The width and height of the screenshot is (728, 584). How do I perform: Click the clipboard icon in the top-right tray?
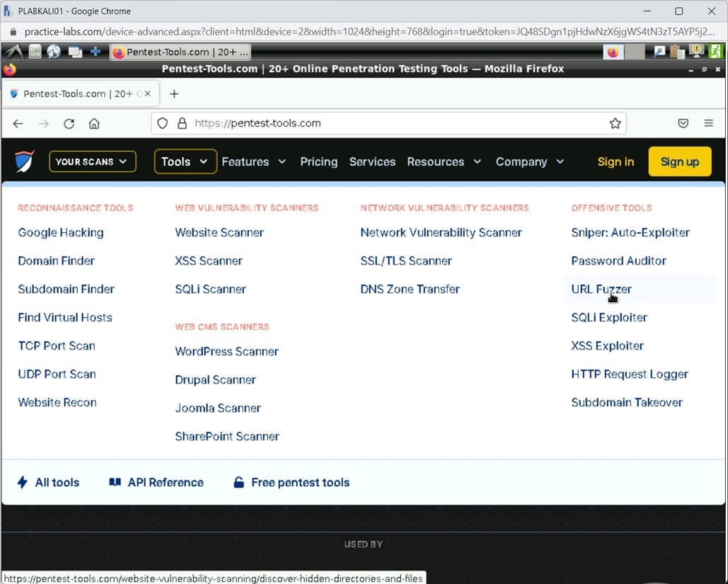pyautogui.click(x=677, y=51)
